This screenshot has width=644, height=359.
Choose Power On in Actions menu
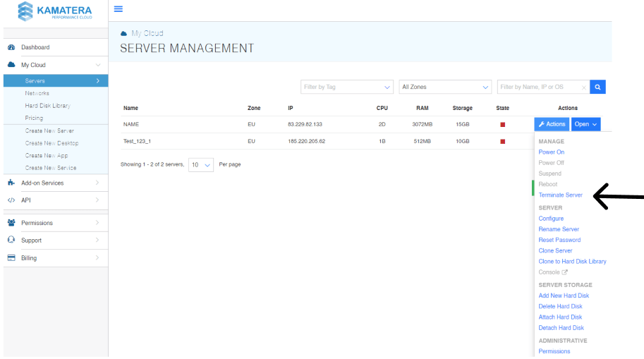551,152
